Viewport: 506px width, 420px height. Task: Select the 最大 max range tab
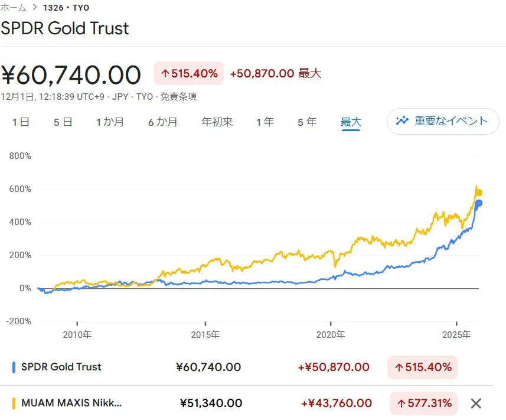click(x=351, y=122)
